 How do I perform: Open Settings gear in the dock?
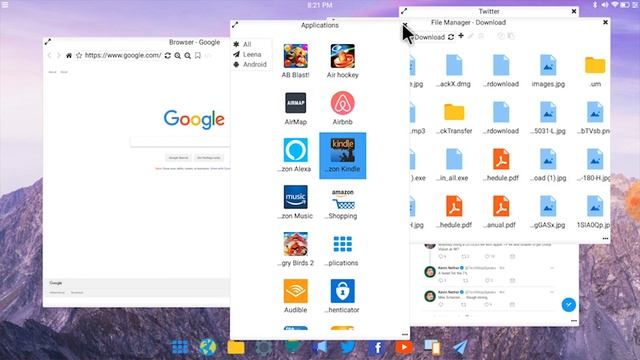click(264, 347)
